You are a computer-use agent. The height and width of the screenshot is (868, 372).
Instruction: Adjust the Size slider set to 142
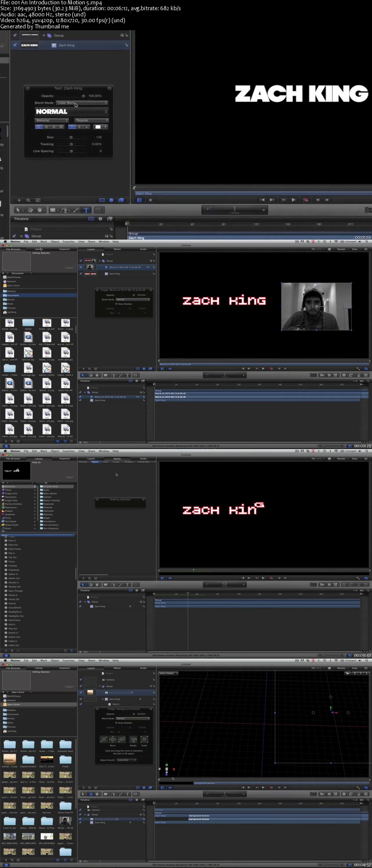pos(71,137)
